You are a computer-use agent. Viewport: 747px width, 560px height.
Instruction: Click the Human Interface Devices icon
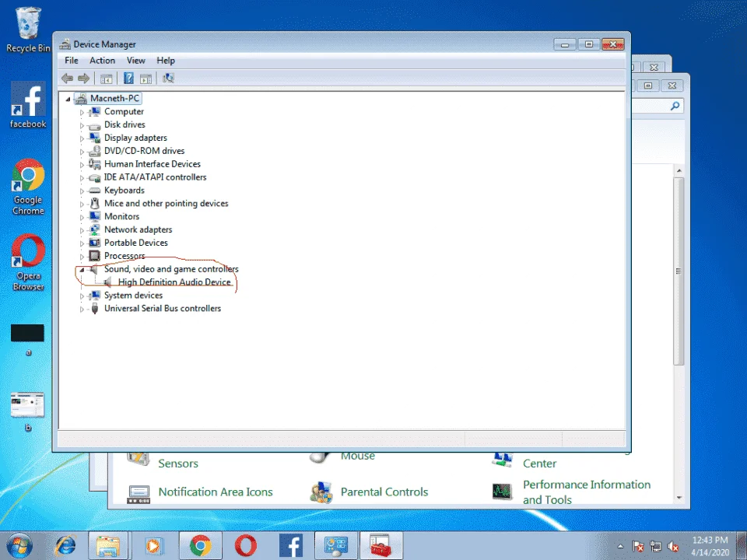coord(94,164)
